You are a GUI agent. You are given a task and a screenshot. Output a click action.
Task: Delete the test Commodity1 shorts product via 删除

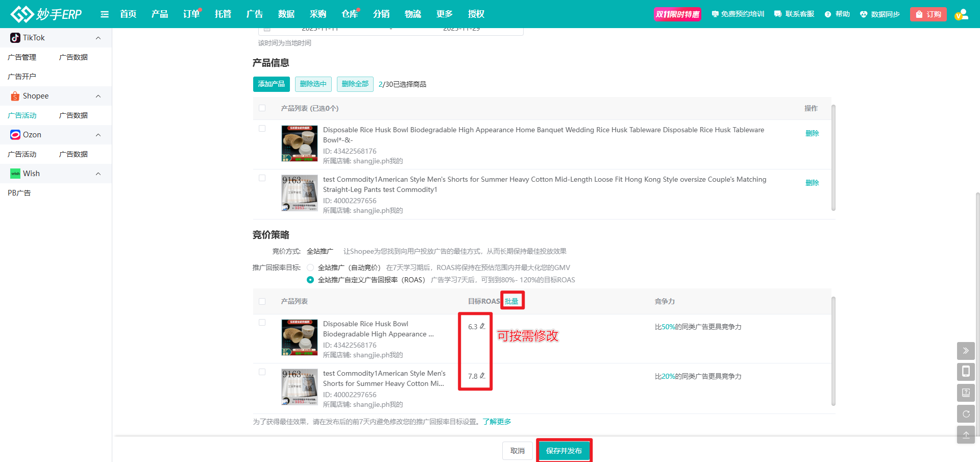[x=812, y=183]
